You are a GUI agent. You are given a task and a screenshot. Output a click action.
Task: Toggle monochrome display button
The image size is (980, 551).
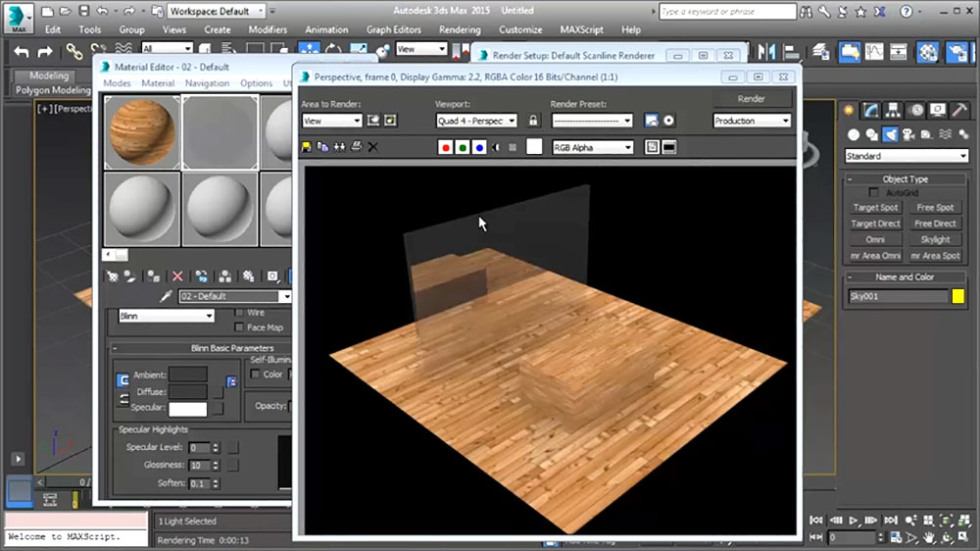coord(513,147)
